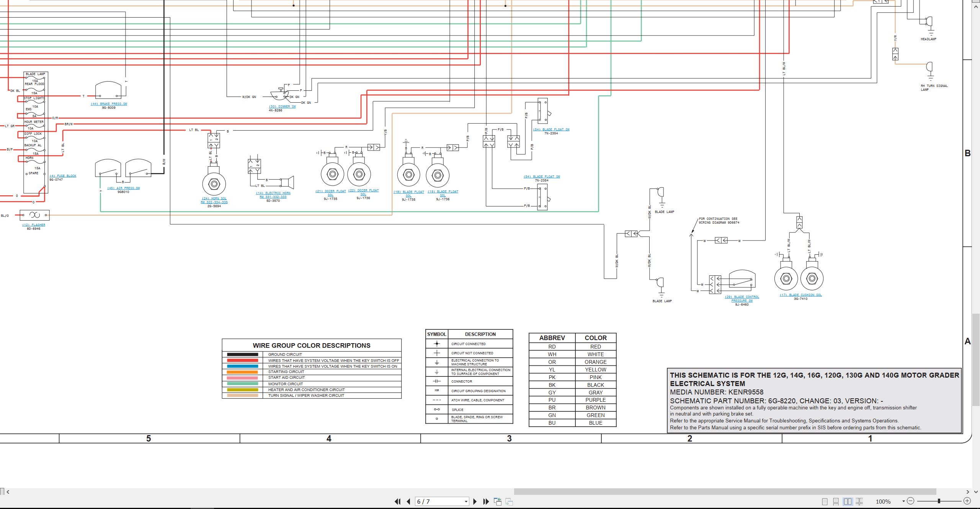Open the (18) BLADE FLOAT SOL link
Image resolution: width=980 pixels, height=509 pixels.
click(x=408, y=194)
